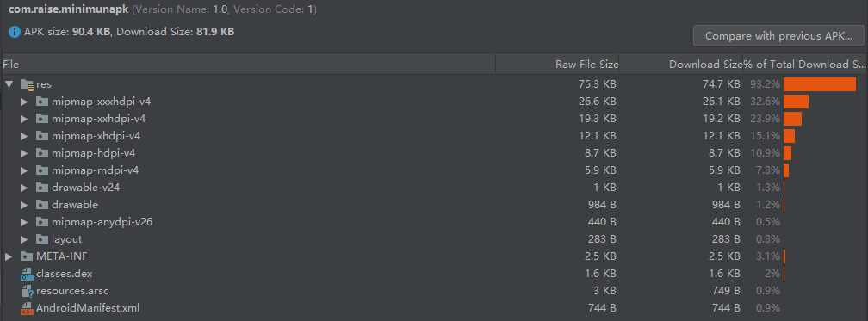Viewport: 868px width, 321px height.
Task: Click the resources.arsc file icon
Action: [28, 291]
